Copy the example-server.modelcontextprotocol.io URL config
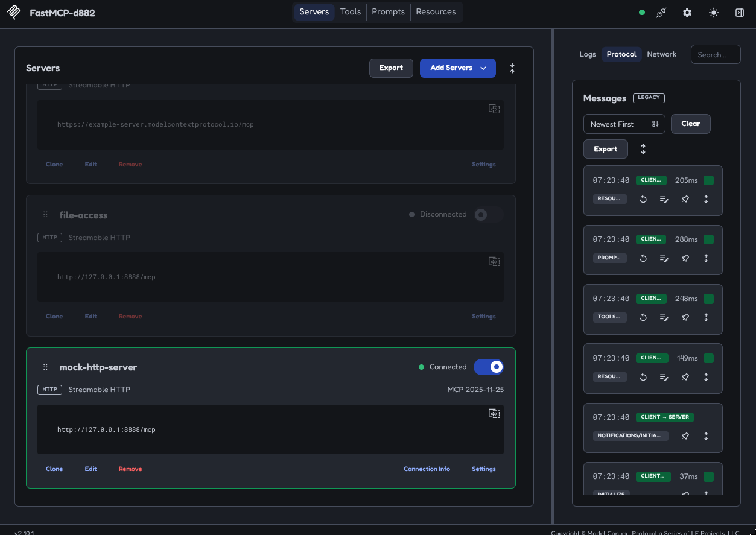This screenshot has width=756, height=535. pos(494,109)
